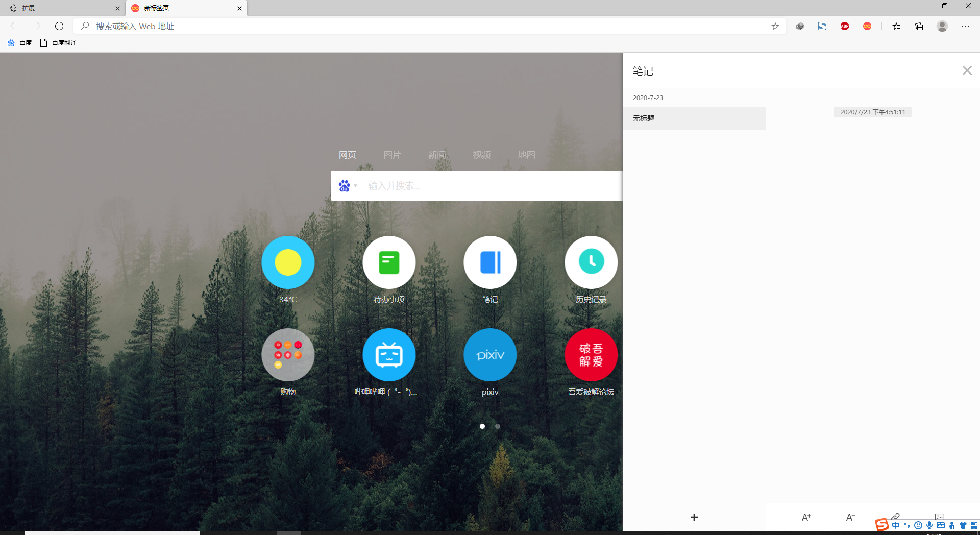Open the bilibili 哔哩哔哩 shortcut
This screenshot has width=980, height=535.
[x=389, y=355]
